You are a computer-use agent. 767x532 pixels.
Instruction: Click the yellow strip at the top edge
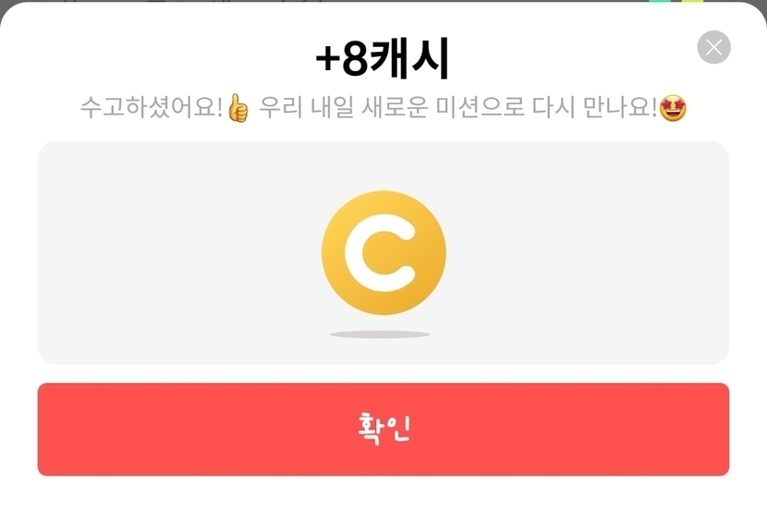pyautogui.click(x=693, y=1)
